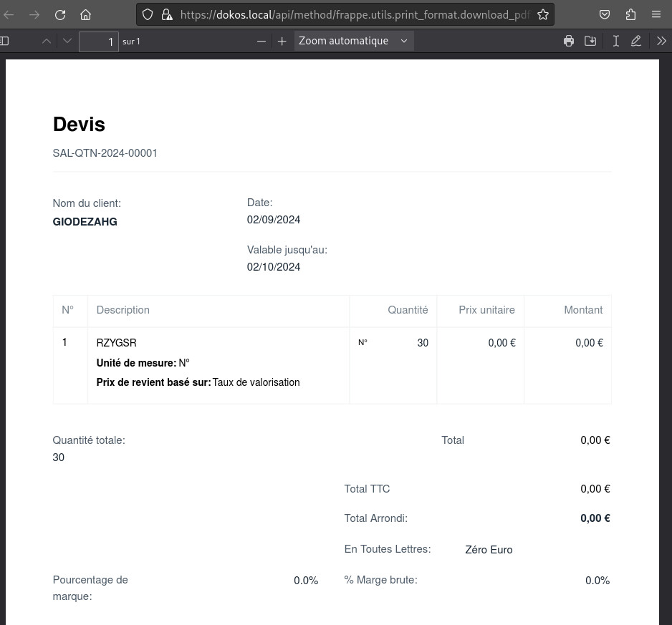This screenshot has width=672, height=625.
Task: Click the page number input field
Action: 99,42
